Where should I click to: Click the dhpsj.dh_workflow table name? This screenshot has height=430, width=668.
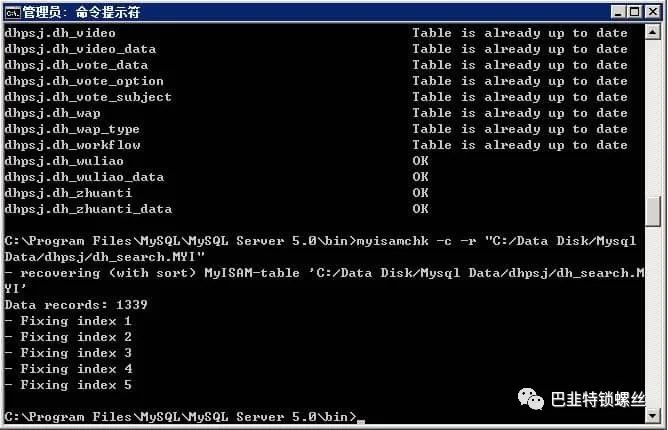click(x=72, y=145)
